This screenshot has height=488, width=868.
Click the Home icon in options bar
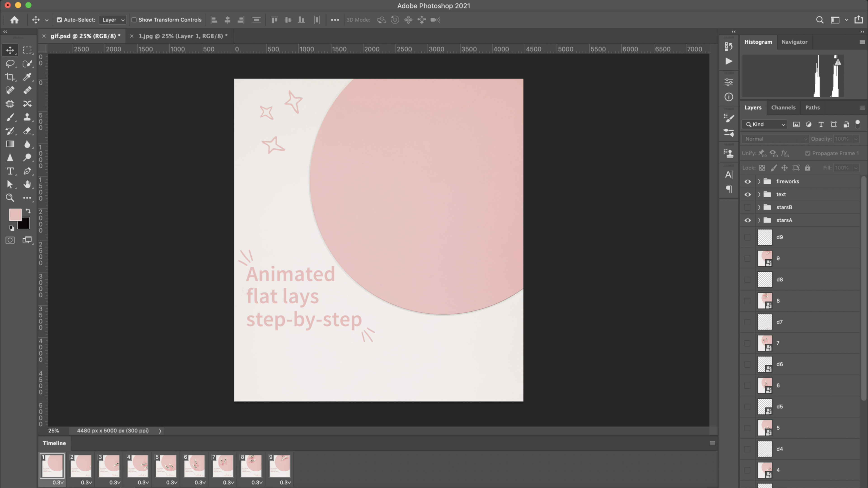tap(14, 20)
